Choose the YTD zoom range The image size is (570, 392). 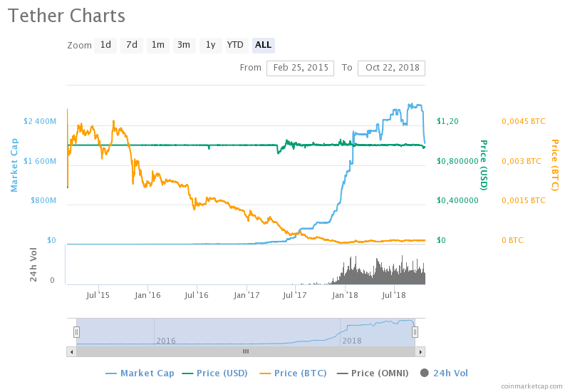point(237,45)
